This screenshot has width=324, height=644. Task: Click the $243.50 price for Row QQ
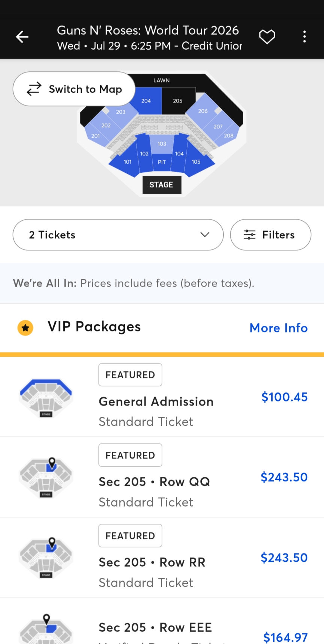point(284,477)
